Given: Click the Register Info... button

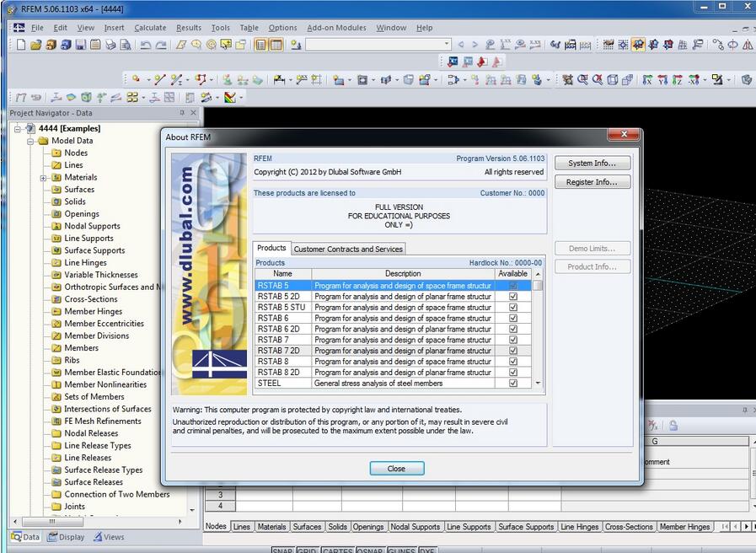Looking at the screenshot, I should pyautogui.click(x=592, y=182).
